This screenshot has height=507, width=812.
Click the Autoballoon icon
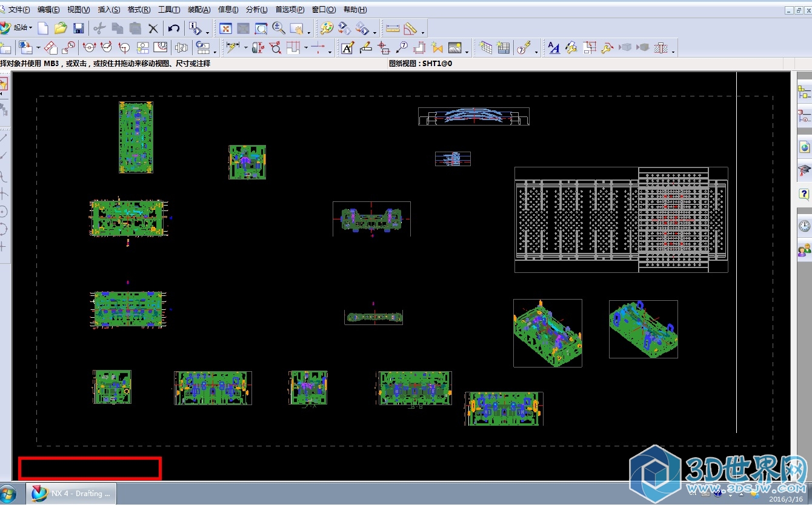[x=525, y=47]
